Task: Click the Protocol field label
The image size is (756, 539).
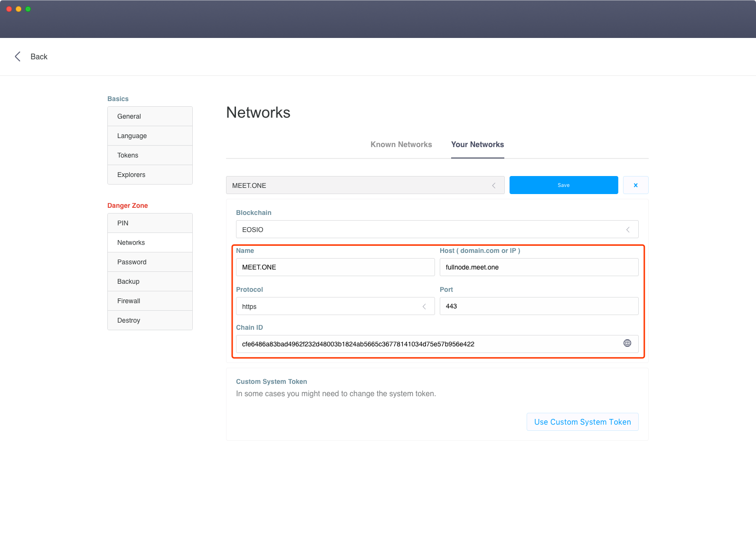Action: 249,289
